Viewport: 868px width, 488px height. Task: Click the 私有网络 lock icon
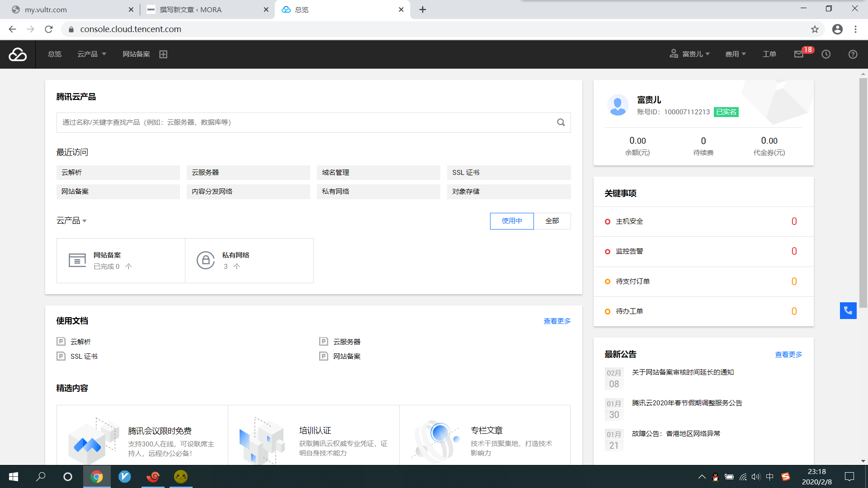(206, 260)
